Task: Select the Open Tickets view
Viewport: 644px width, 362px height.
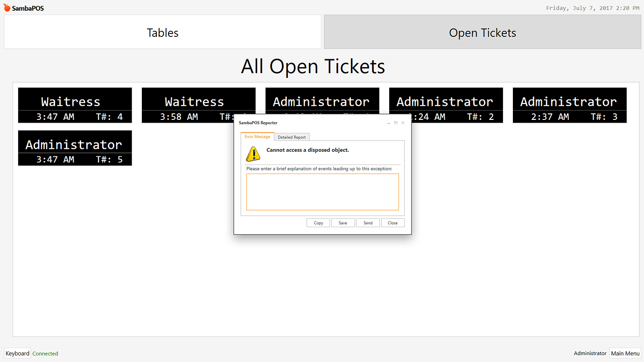Action: tap(483, 32)
